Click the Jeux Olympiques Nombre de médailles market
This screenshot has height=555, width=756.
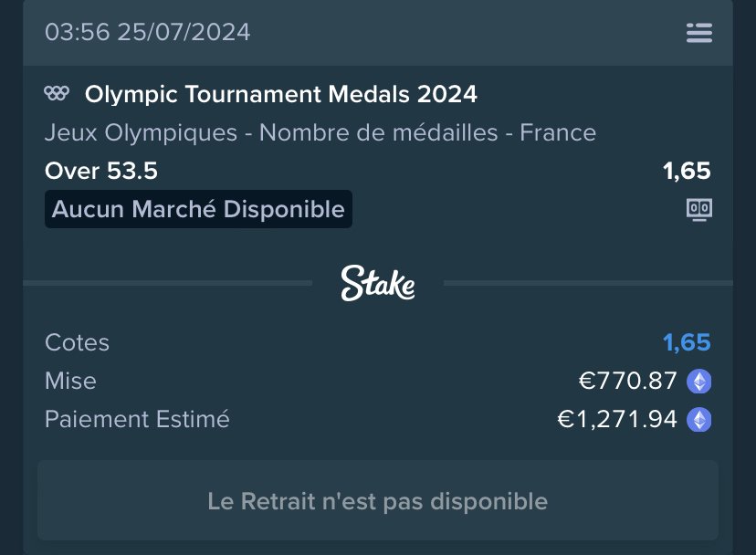tap(320, 132)
